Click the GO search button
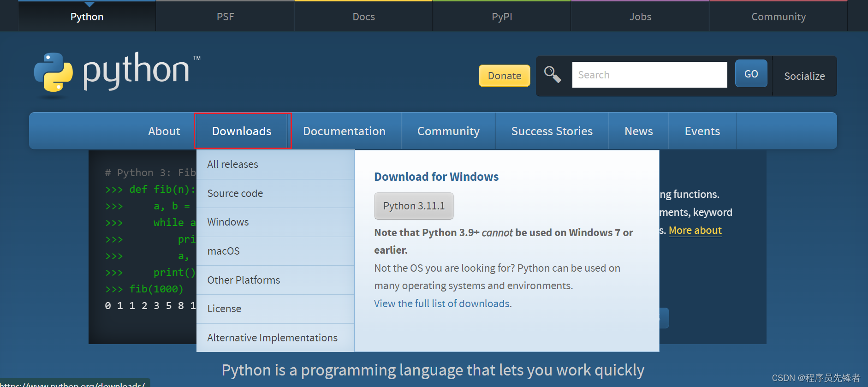Image resolution: width=868 pixels, height=387 pixels. [x=751, y=74]
